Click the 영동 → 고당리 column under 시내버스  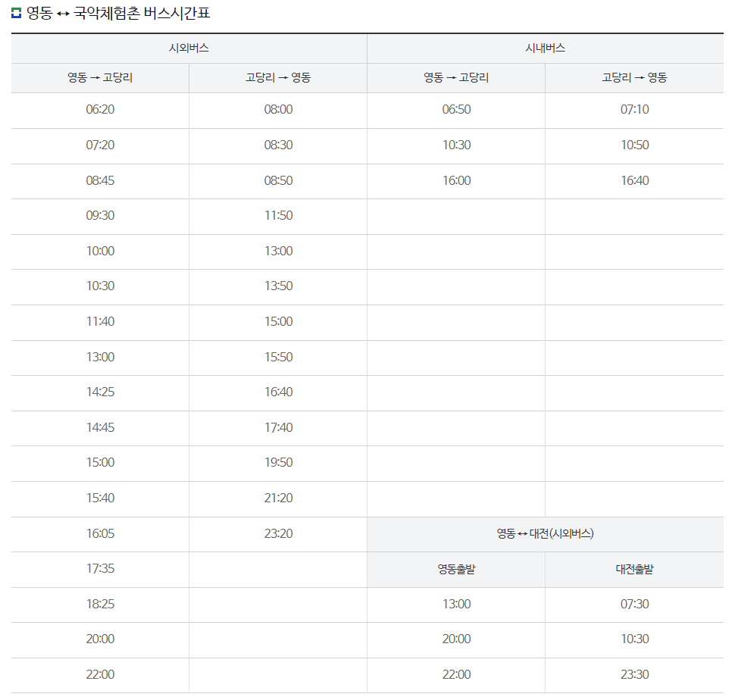coord(455,77)
